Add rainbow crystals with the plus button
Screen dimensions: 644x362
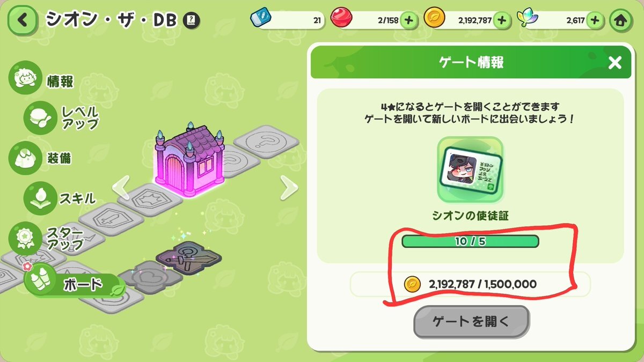pyautogui.click(x=594, y=20)
